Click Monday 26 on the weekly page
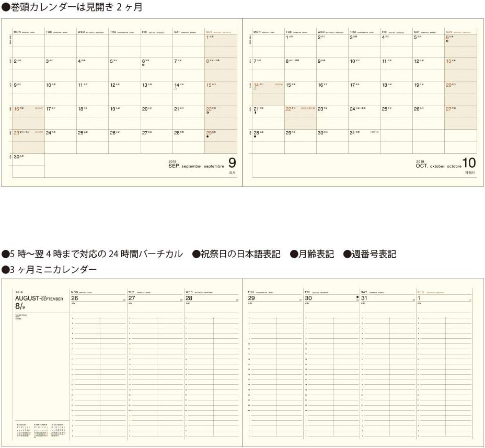Screen dimensions: 485x448 [75, 298]
